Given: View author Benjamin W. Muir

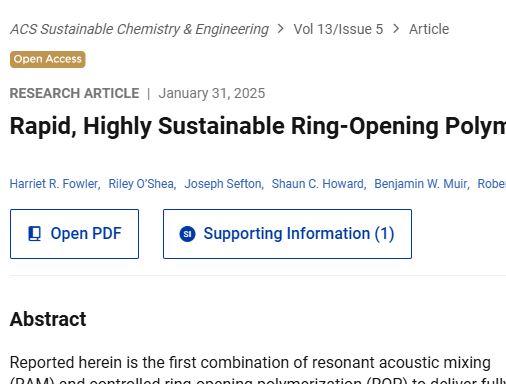Looking at the screenshot, I should click(422, 184).
